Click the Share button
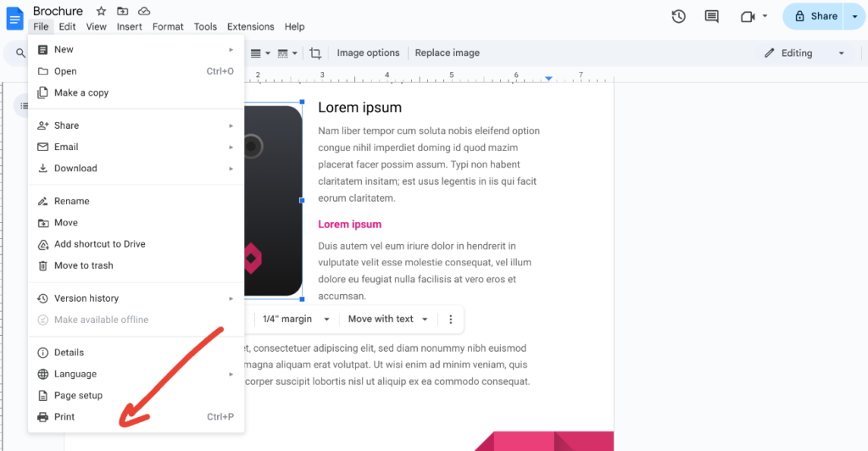 click(815, 16)
